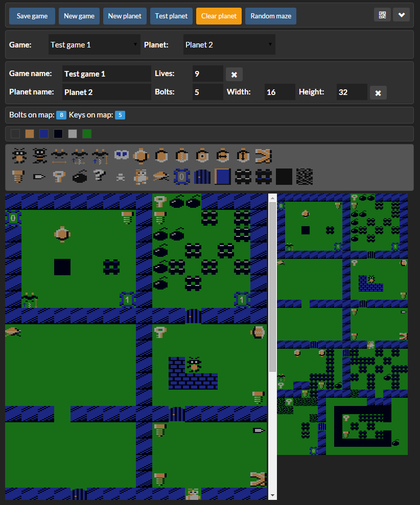Select the question mark tile
Screen dimensions: 420x505
(100, 176)
